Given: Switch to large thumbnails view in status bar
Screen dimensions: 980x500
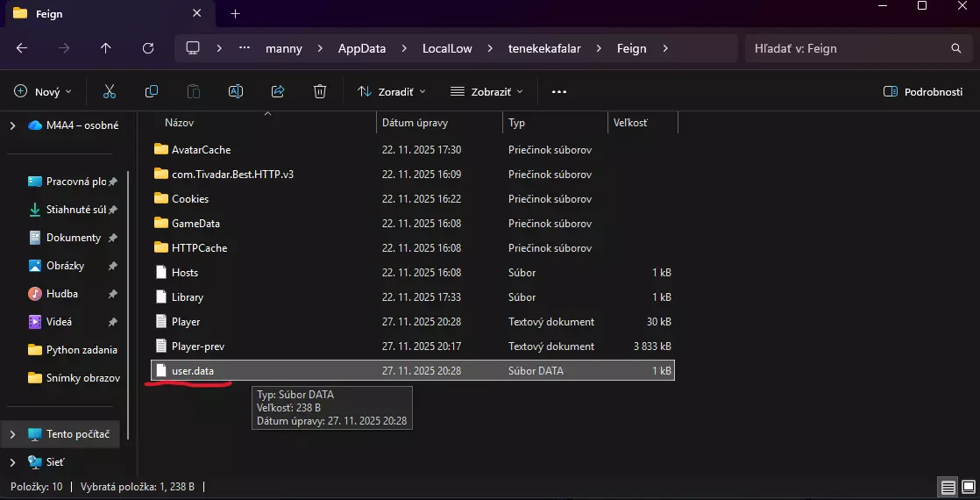Looking at the screenshot, I should point(968,487).
